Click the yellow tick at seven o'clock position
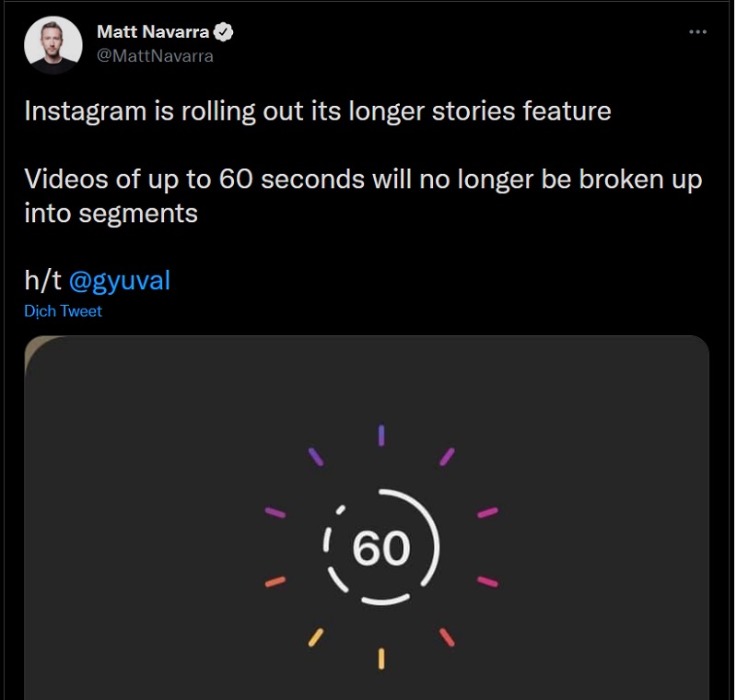 tap(315, 636)
